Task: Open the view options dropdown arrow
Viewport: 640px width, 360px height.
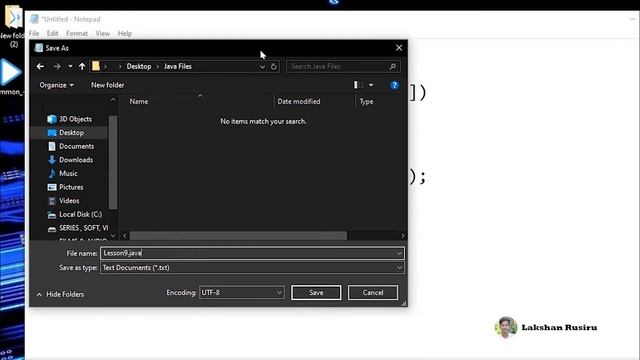Action: (x=371, y=85)
